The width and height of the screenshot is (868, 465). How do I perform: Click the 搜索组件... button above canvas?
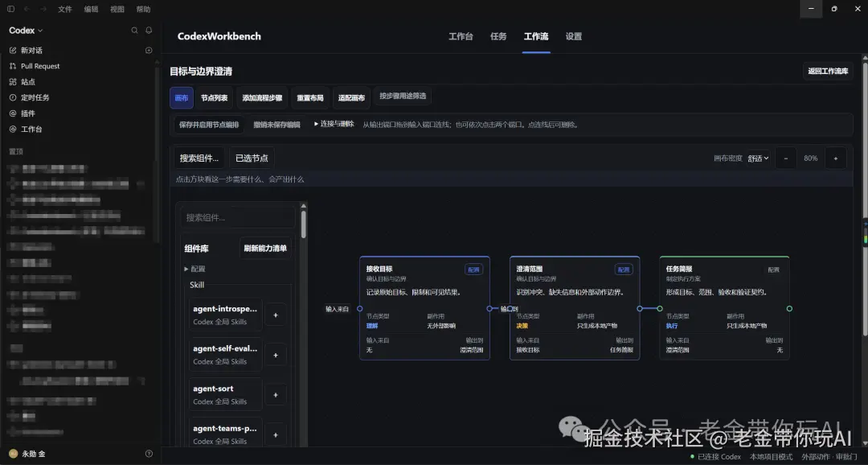tap(199, 158)
